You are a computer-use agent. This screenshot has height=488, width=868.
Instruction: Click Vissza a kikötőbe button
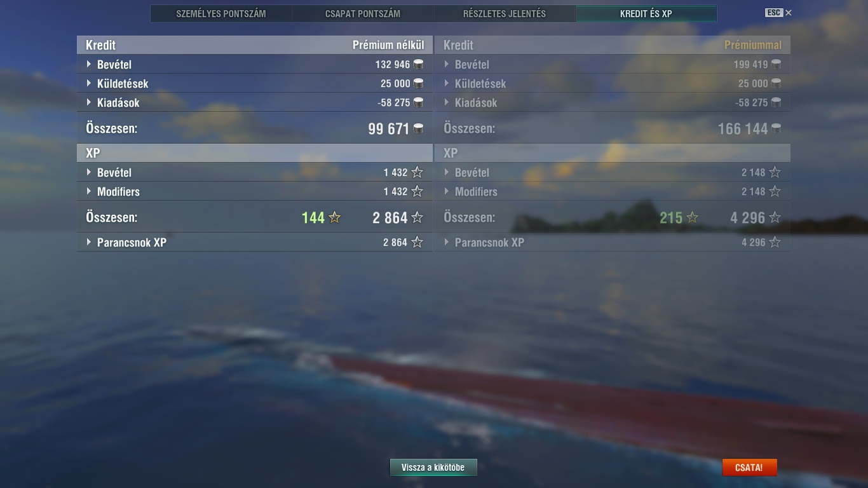pos(433,468)
